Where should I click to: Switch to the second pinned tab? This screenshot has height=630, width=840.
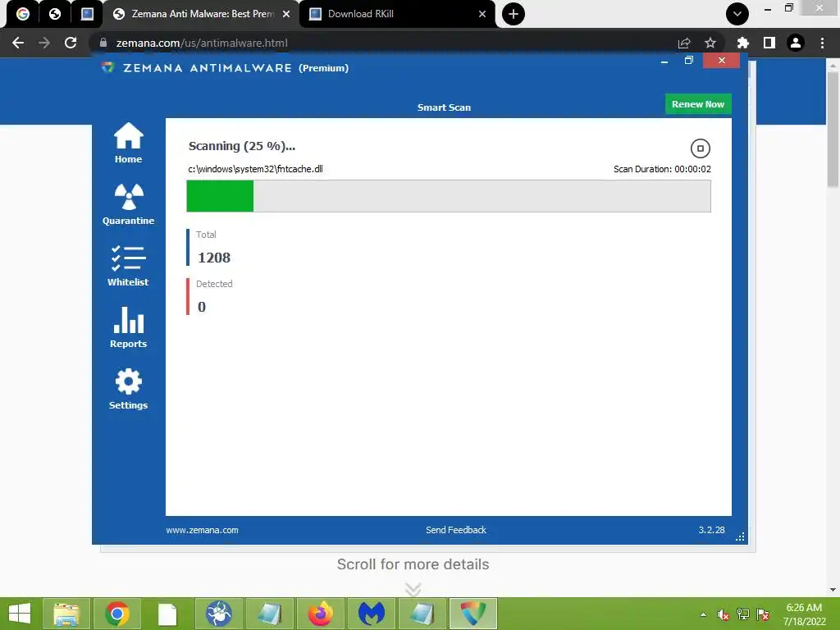[x=55, y=14]
